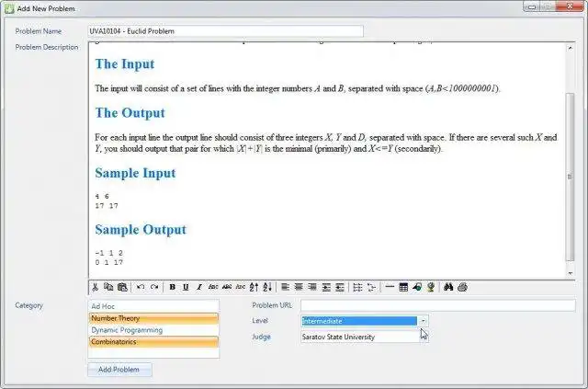The height and width of the screenshot is (389, 588).
Task: Click 'The Input' heading in description
Action: 125,64
